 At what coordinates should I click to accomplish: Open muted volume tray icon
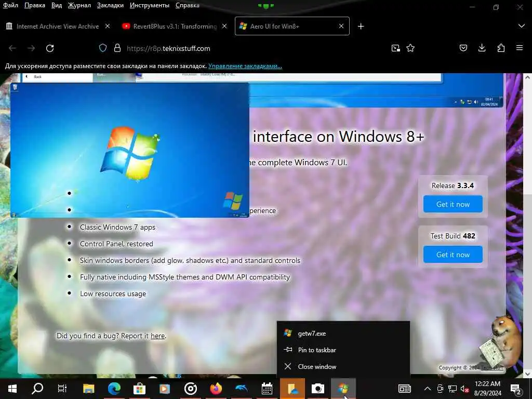(464, 389)
